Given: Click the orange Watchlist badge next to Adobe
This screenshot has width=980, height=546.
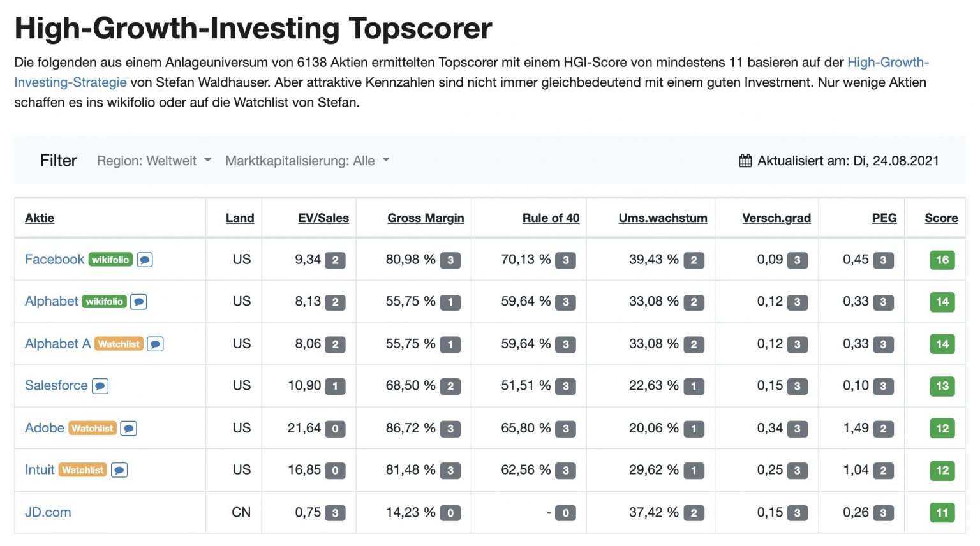Looking at the screenshot, I should 91,428.
